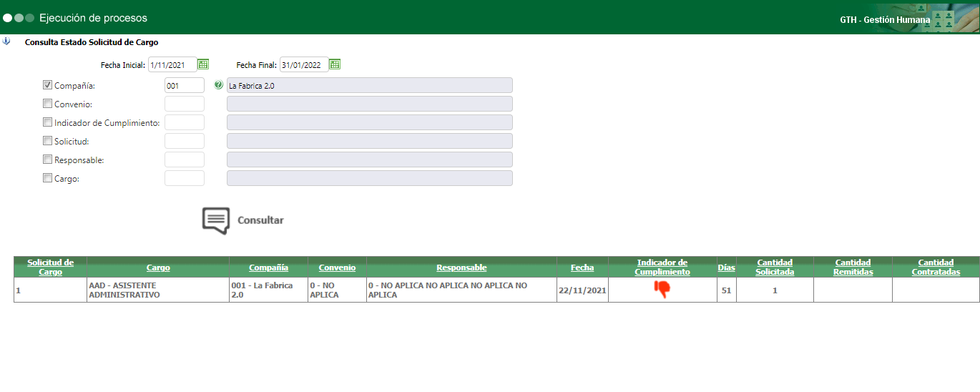The image size is (980, 392).
Task: Sort by Cantidad Remitidas column header
Action: click(x=853, y=268)
